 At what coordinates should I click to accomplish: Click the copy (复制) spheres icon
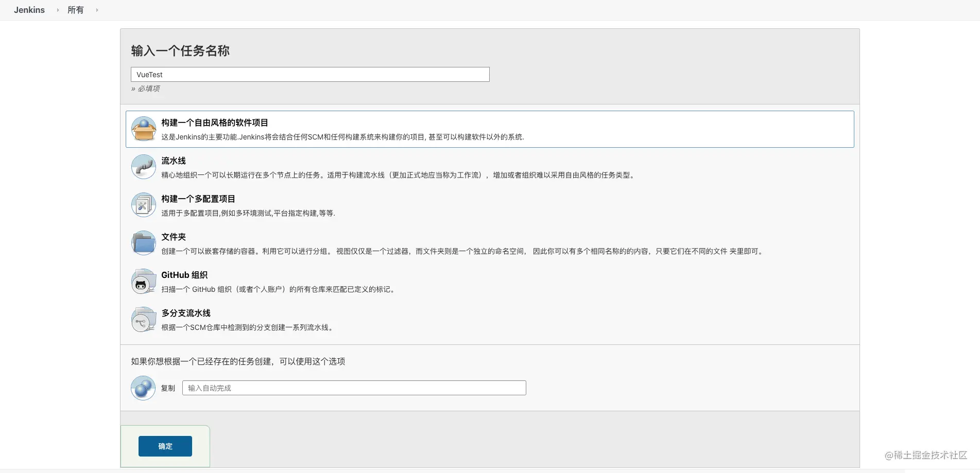(x=143, y=388)
